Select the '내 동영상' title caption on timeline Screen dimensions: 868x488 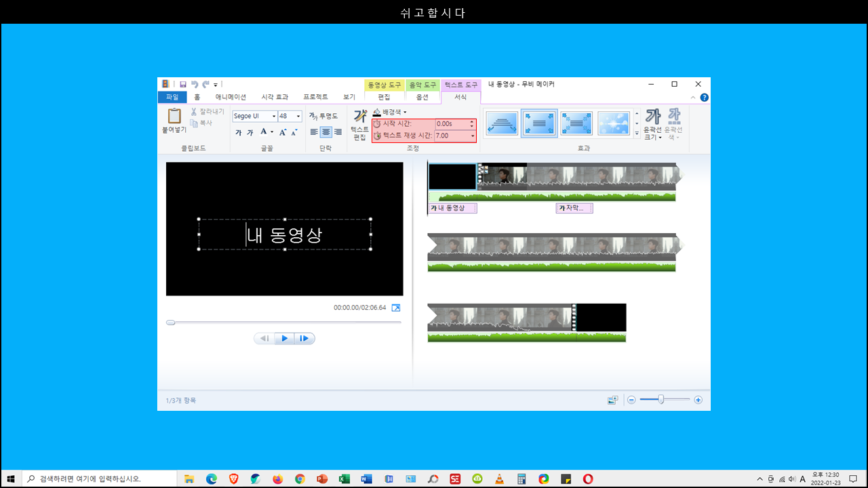[x=452, y=208]
